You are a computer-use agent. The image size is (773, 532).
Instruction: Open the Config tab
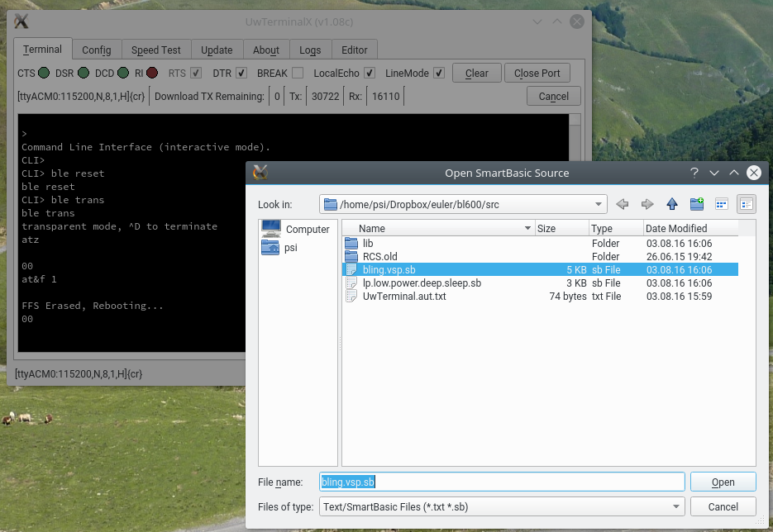97,50
